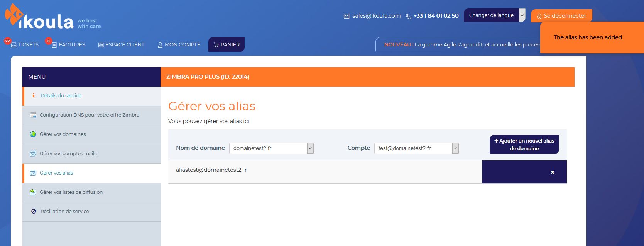Click the +33 1 84 01 02 50 phone number
The height and width of the screenshot is (246, 644).
[436, 16]
